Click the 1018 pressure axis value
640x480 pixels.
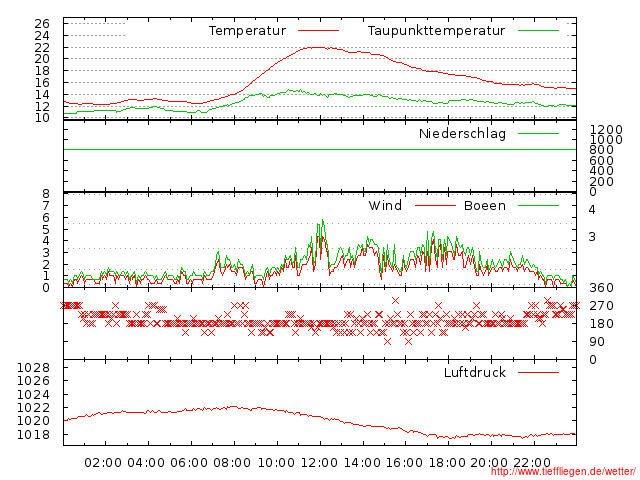click(x=33, y=435)
